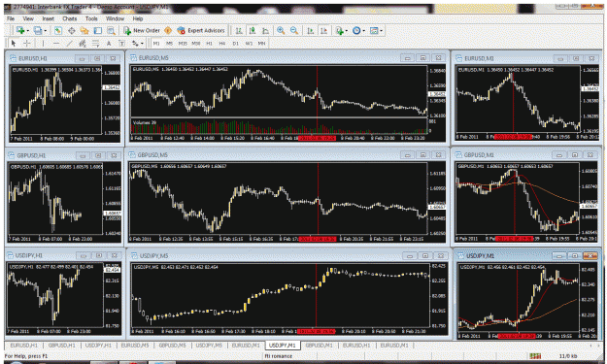Click the New Order button
Screen dimensions: 607x364
pyautogui.click(x=142, y=30)
